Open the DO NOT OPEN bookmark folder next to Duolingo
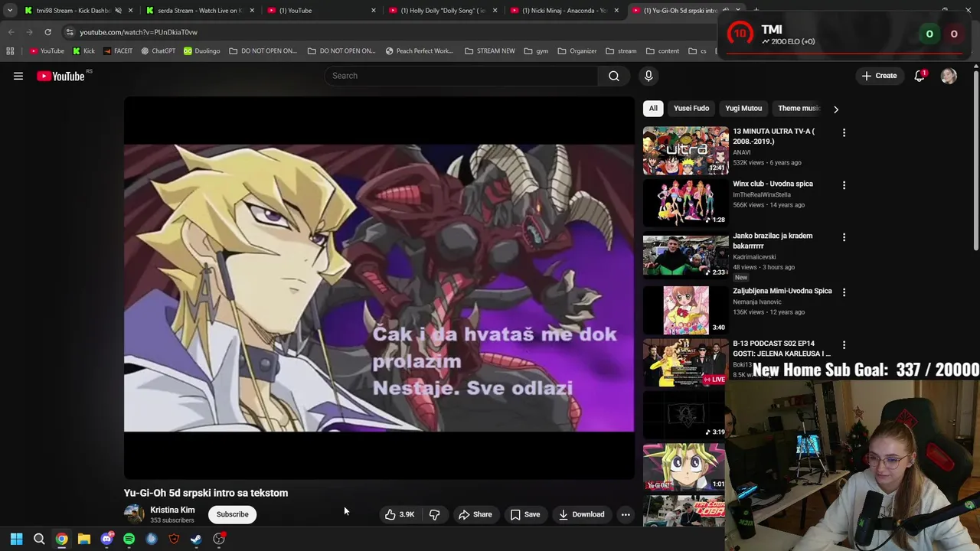 click(263, 51)
